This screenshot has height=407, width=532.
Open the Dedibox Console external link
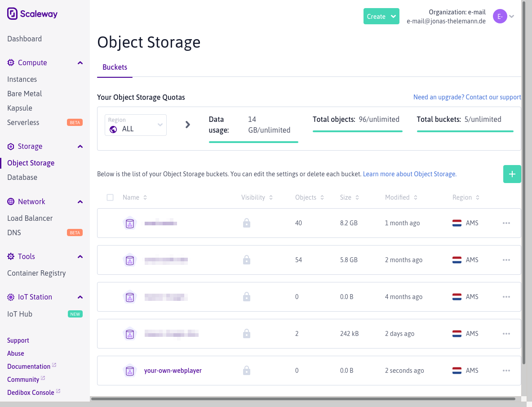[x=34, y=393]
